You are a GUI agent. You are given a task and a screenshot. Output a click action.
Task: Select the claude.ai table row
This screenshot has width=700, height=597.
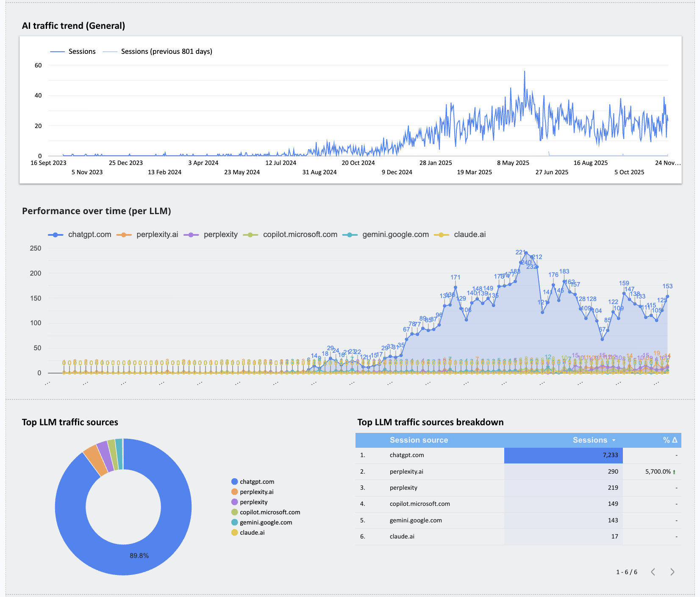(518, 536)
